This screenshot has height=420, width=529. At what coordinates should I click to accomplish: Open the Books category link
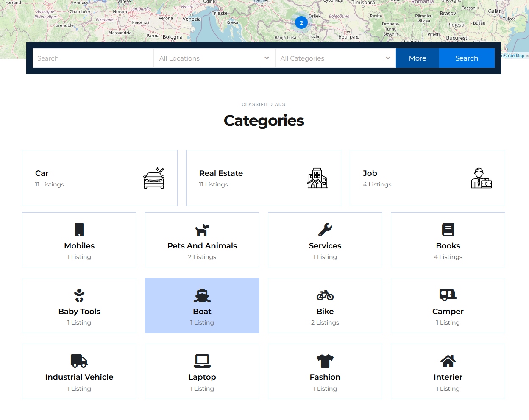[448, 246]
